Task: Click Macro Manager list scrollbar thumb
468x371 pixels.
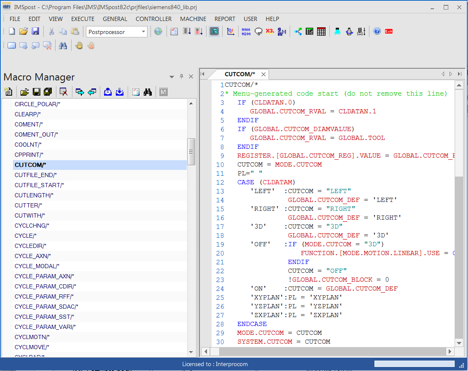Action: 191,152
